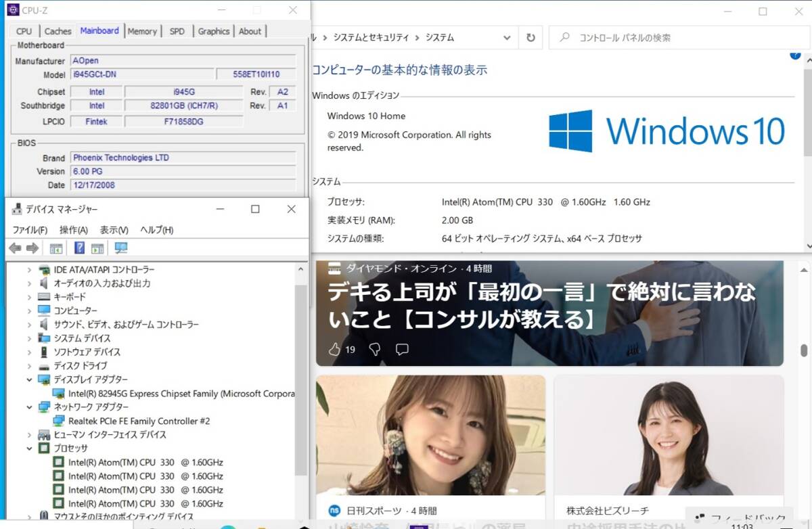
Task: Click the Back arrow in Device Manager toolbar
Action: [15, 248]
